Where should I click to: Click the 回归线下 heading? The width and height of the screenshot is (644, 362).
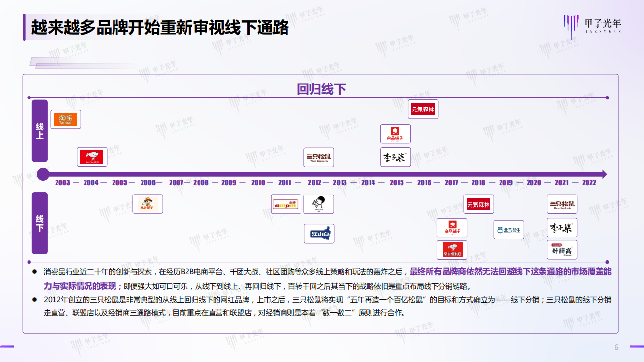click(x=321, y=89)
